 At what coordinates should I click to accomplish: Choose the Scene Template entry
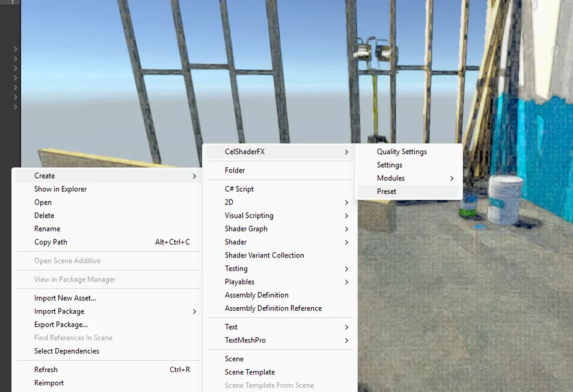coord(280,372)
